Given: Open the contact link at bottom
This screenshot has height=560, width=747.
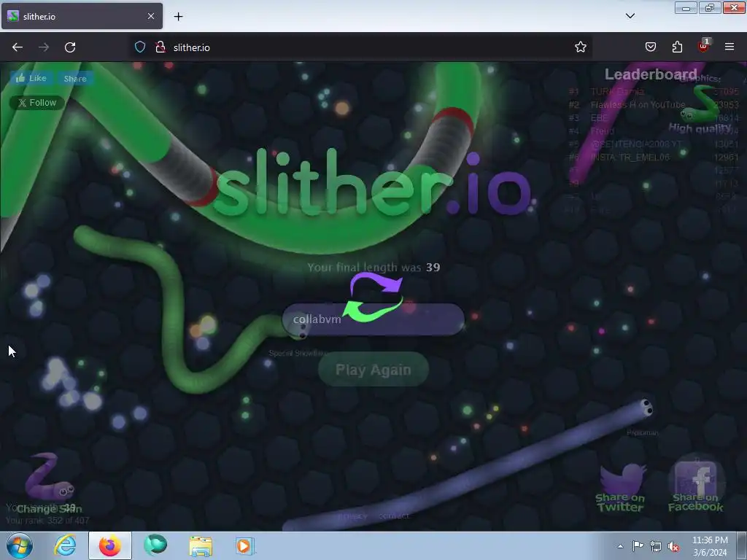Looking at the screenshot, I should (394, 516).
